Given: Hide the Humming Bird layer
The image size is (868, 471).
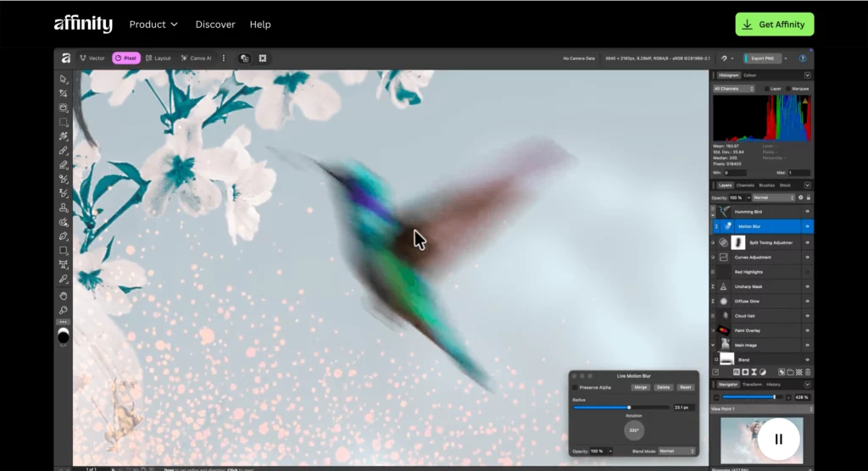Looking at the screenshot, I should [x=807, y=212].
